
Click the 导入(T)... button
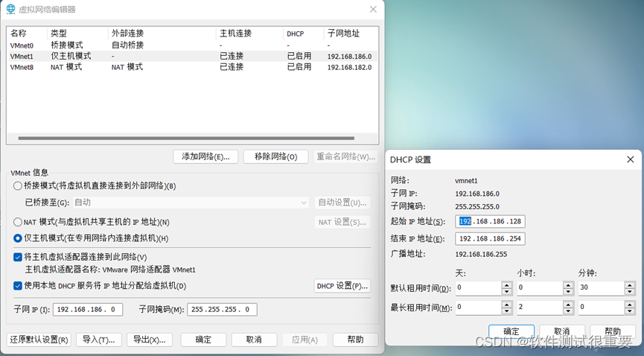coord(98,340)
